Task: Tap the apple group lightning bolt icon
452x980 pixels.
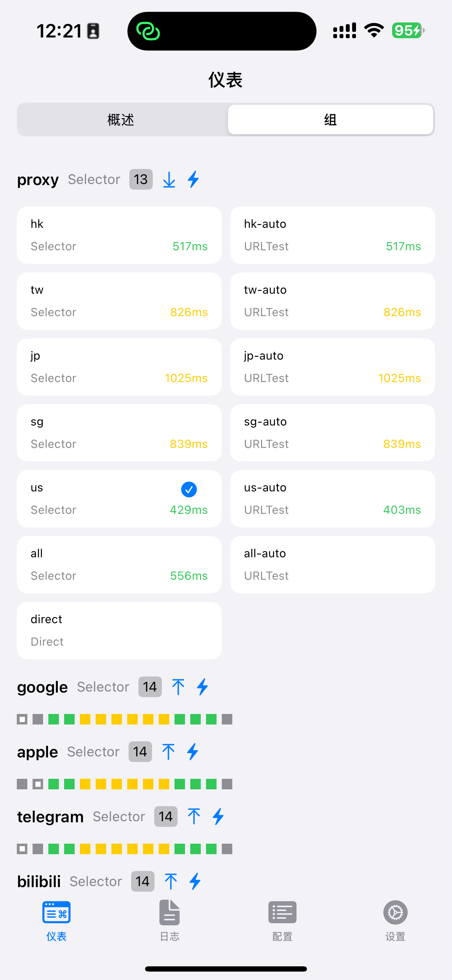Action: 192,751
